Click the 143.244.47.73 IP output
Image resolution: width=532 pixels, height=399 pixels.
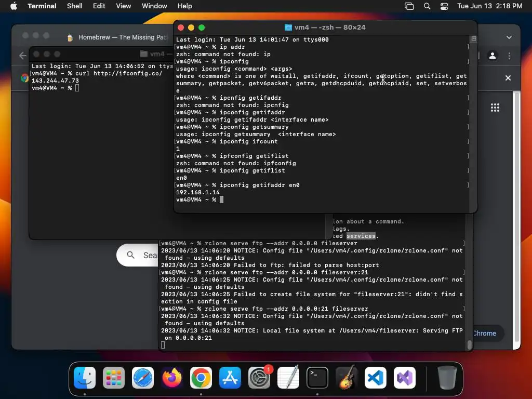pyautogui.click(x=55, y=81)
